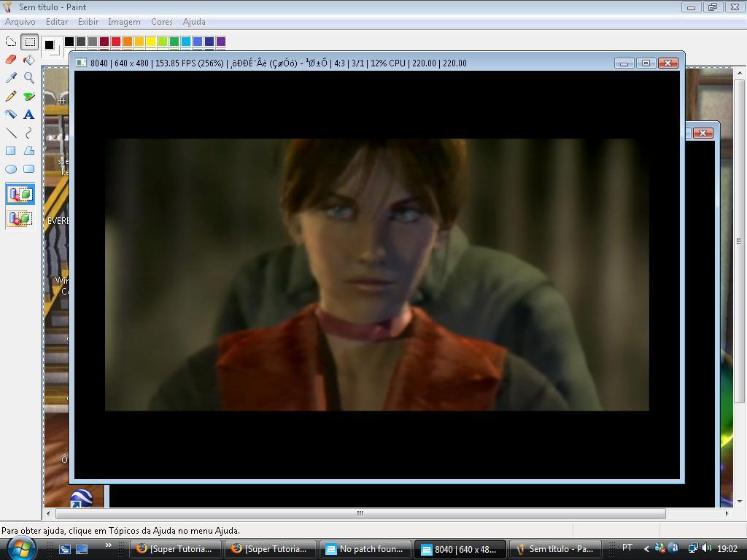Select the Brush tool

29,96
